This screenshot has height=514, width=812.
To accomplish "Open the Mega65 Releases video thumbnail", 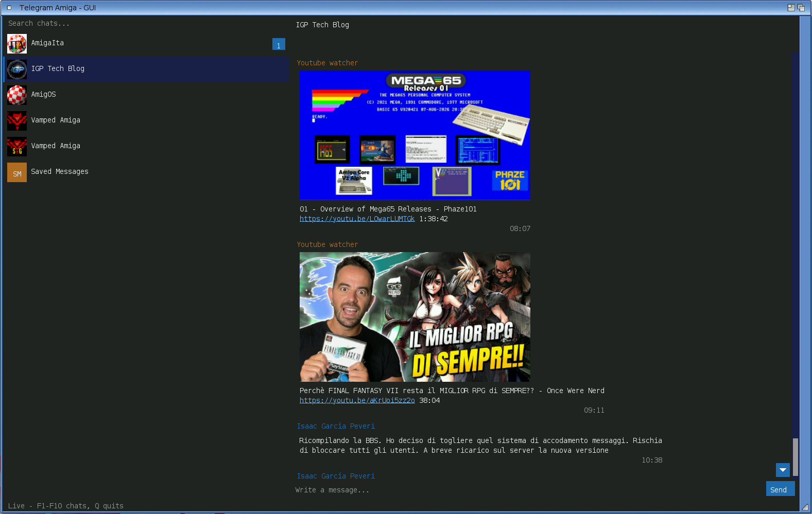I will point(414,135).
